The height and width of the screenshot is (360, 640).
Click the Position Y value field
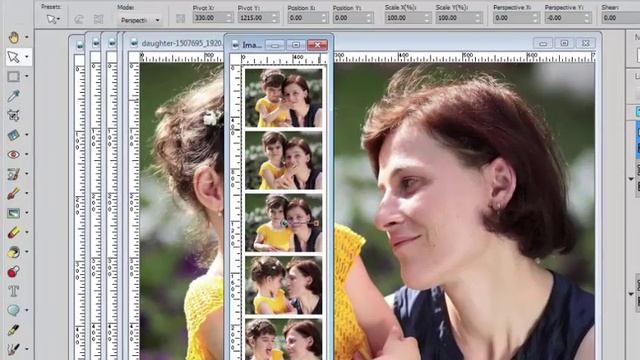point(349,18)
